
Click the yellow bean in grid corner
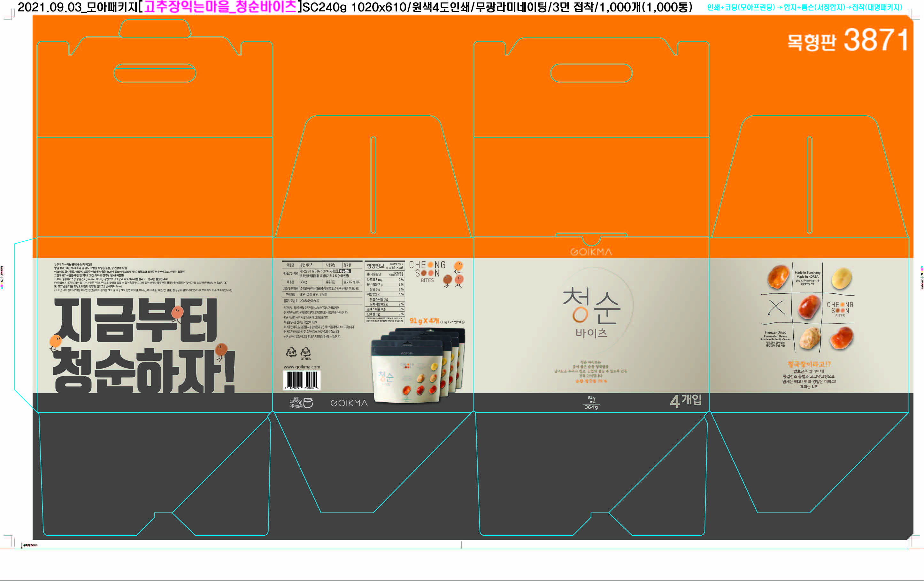click(842, 278)
